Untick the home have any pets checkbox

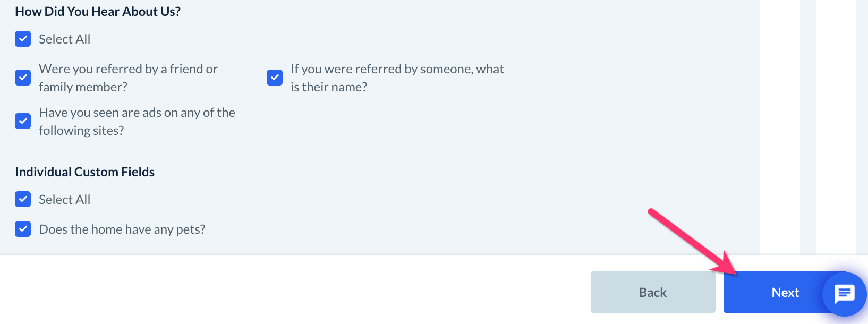coord(23,229)
